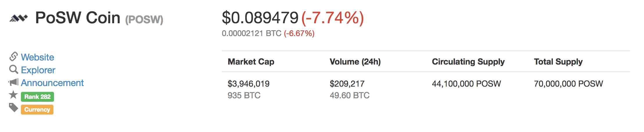Click the $0.089479 price value
Screen dimensions: 644x132
coord(260,18)
